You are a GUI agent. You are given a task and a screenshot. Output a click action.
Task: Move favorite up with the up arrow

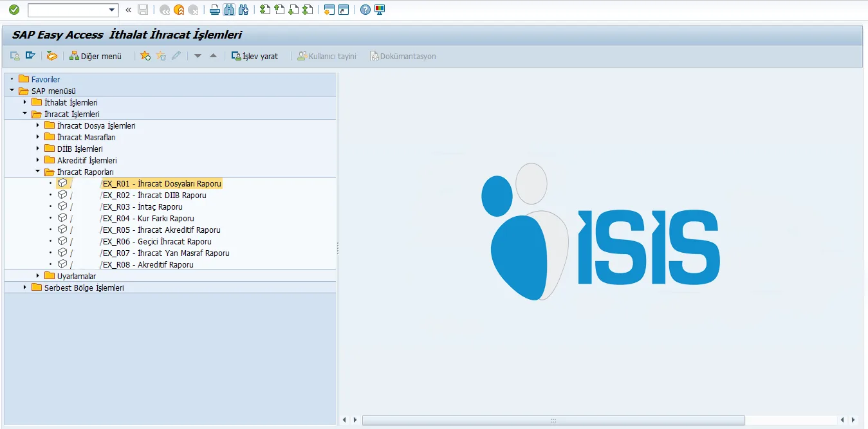pyautogui.click(x=213, y=56)
